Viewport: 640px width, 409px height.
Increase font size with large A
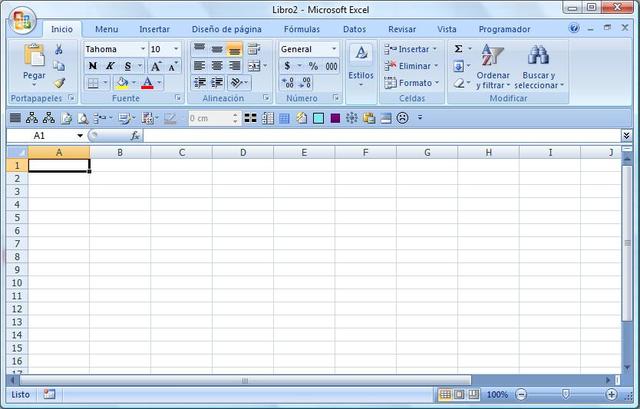coord(156,66)
